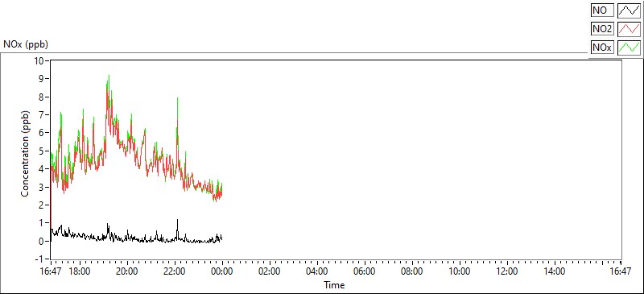Click the 20:00 time axis tick label
Screen dimensions: 644x294
(x=127, y=271)
